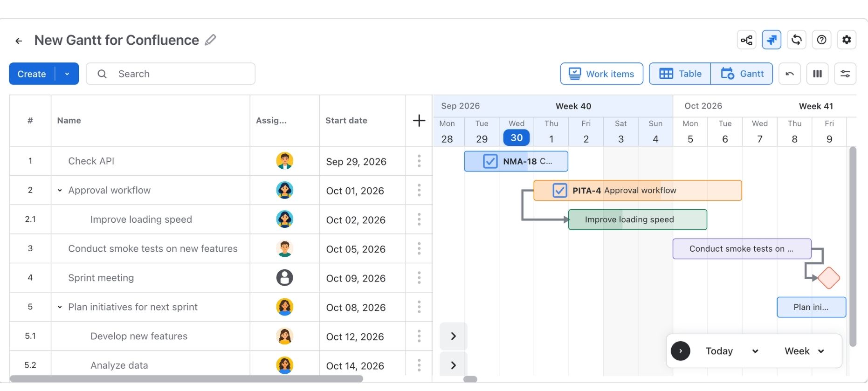Collapse the Approval workflow row
868x391 pixels.
(60, 191)
